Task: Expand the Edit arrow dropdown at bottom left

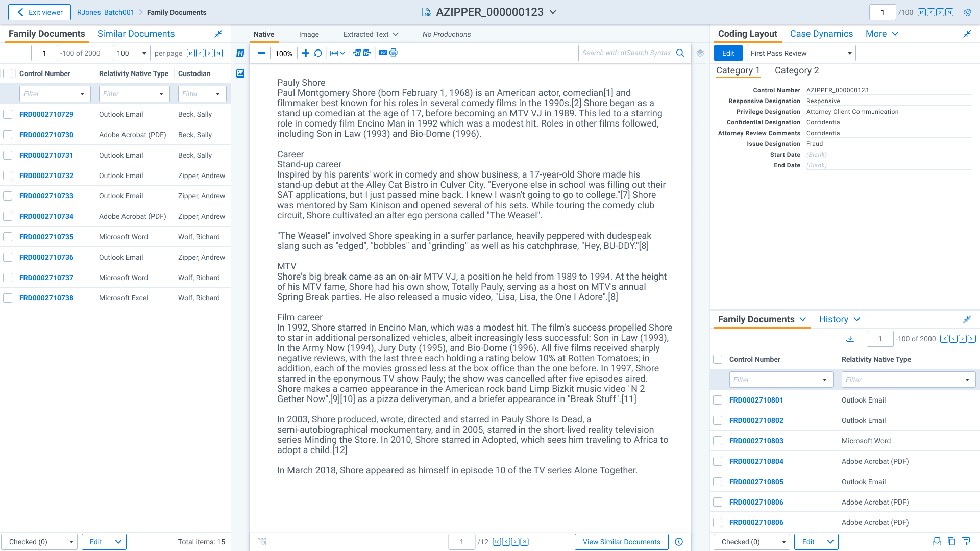Action: (x=118, y=542)
